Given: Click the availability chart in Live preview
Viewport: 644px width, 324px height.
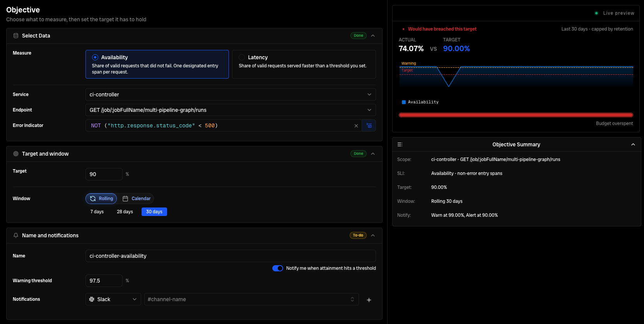Looking at the screenshot, I should pyautogui.click(x=516, y=75).
